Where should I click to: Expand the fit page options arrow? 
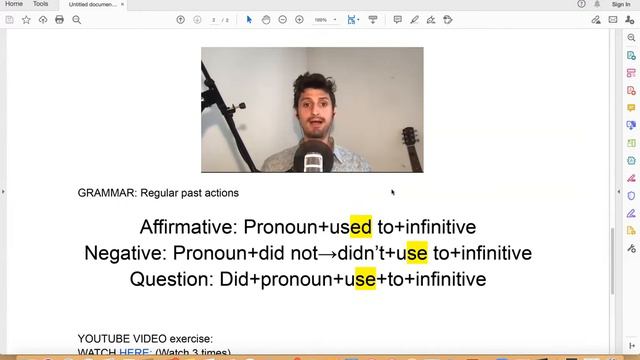[x=358, y=20]
